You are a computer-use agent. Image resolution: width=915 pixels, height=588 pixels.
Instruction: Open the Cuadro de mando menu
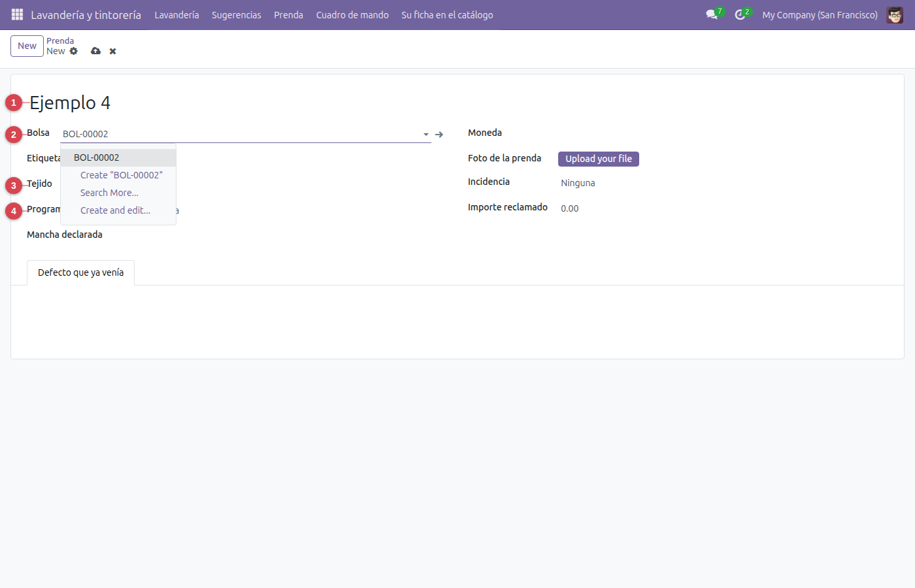click(x=352, y=14)
